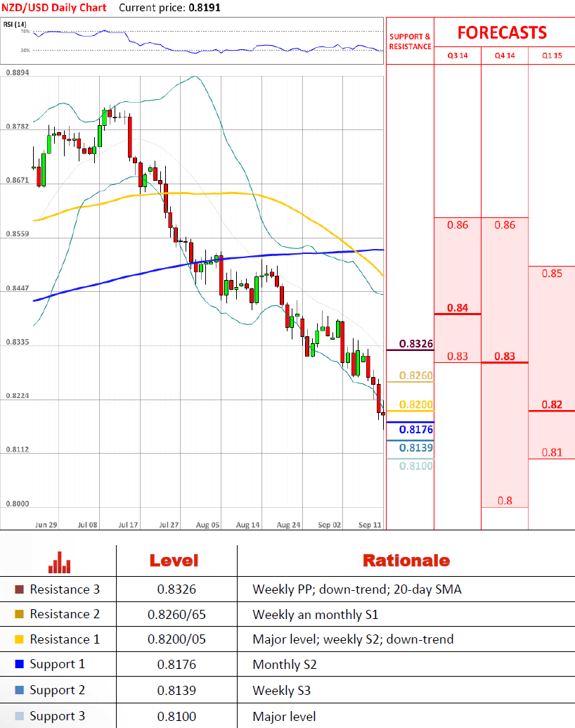The height and width of the screenshot is (728, 575).
Task: Click the 'Aug 05' date axis label
Action: tap(207, 525)
